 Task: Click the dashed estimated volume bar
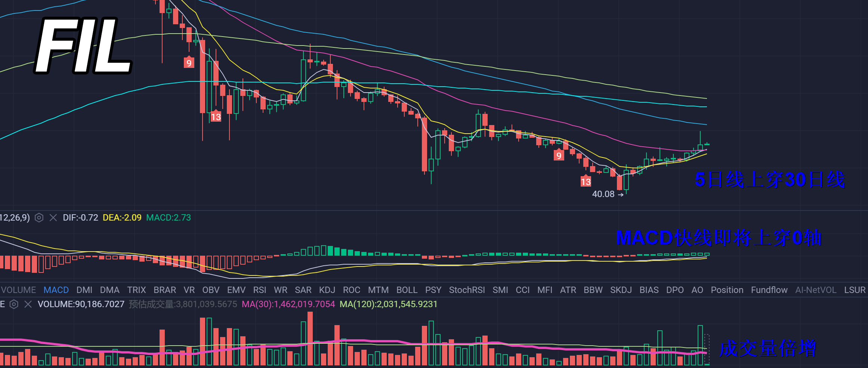pos(707,350)
